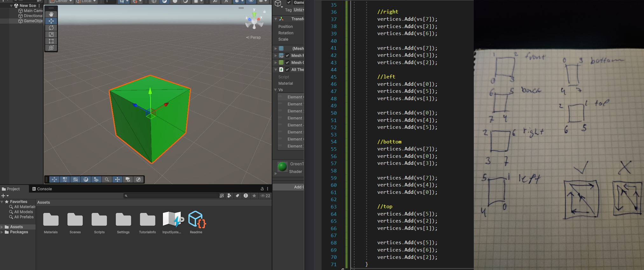Viewport: 644px width, 270px height.
Task: Expand the GreenT material foldout
Action: point(276,174)
